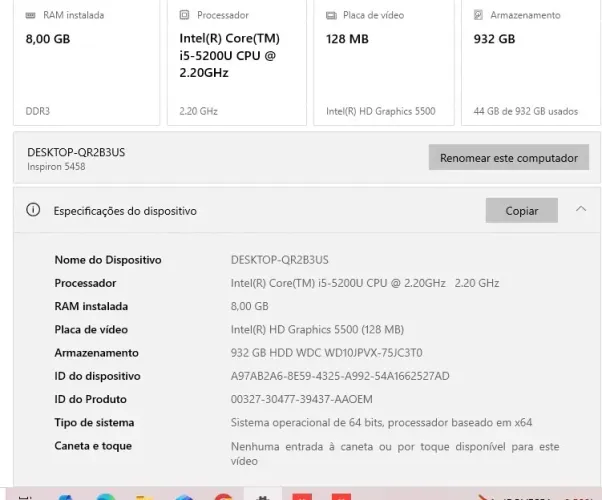Click the Tipo de sistema value
The height and width of the screenshot is (500, 602).
click(381, 422)
